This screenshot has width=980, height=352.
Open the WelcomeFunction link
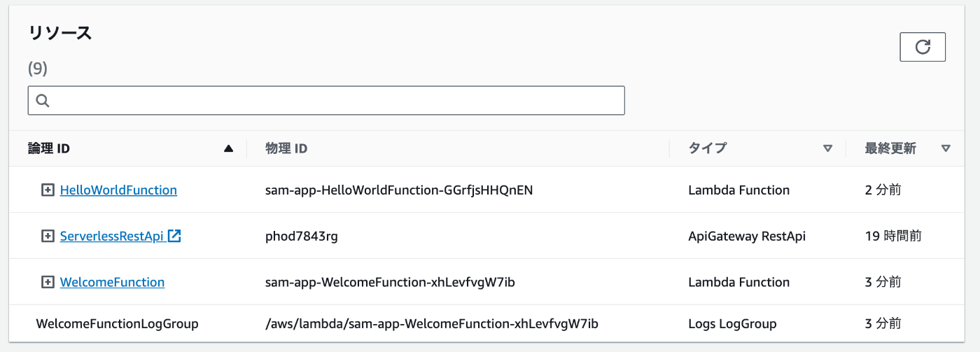point(112,282)
